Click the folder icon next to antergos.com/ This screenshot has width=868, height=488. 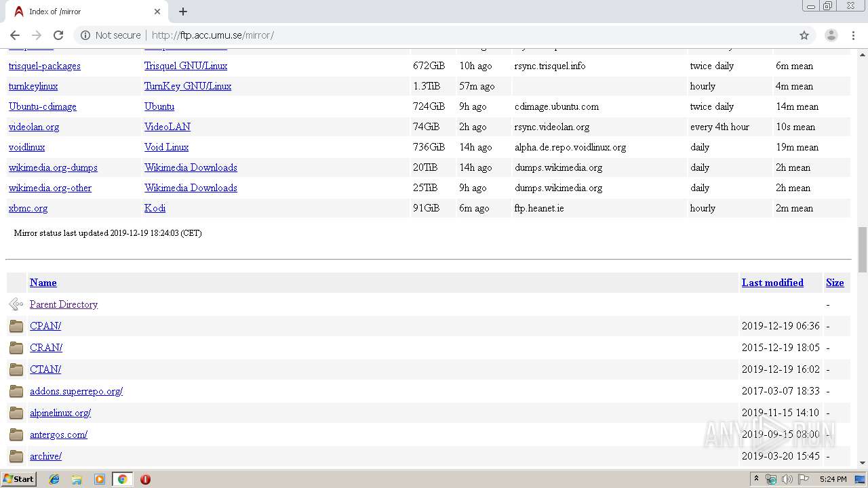(16, 434)
